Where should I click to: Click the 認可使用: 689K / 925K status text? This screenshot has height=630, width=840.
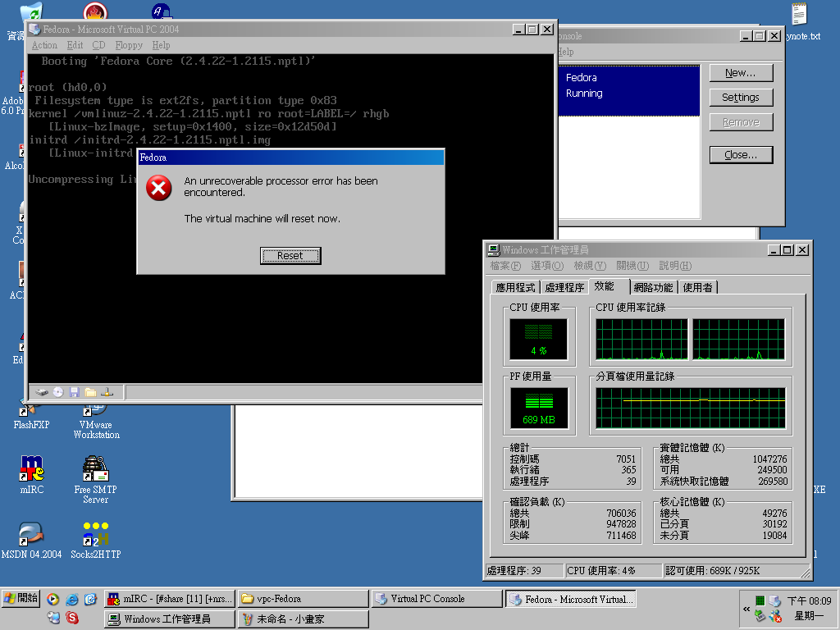[x=713, y=571]
